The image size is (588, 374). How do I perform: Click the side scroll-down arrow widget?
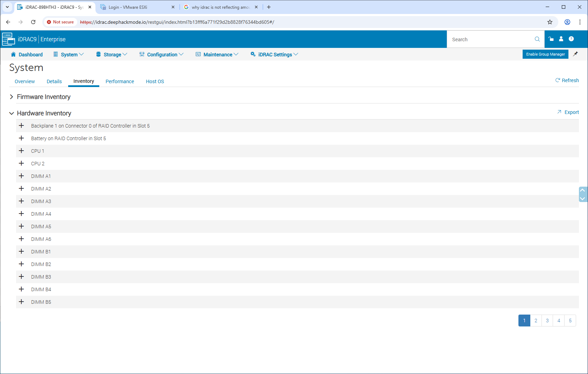[x=583, y=199]
